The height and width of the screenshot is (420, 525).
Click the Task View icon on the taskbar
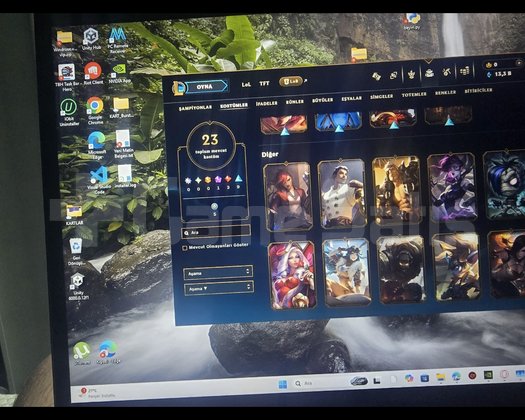pos(377,380)
